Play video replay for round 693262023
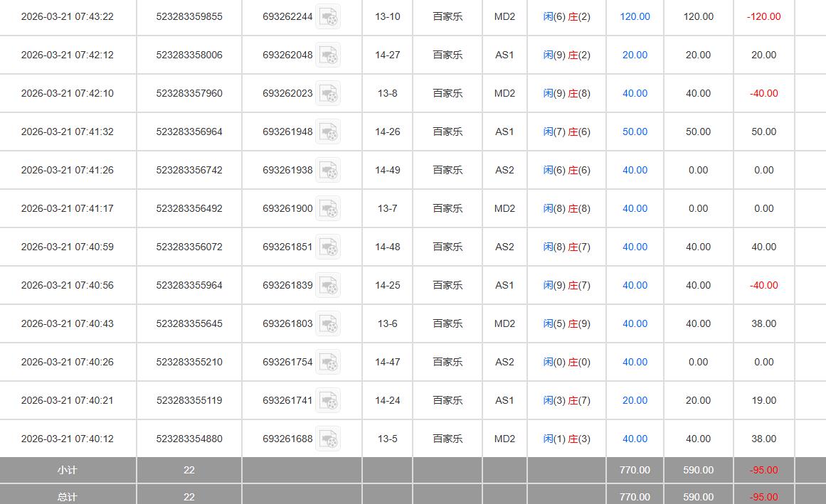This screenshot has width=826, height=504. tap(328, 94)
